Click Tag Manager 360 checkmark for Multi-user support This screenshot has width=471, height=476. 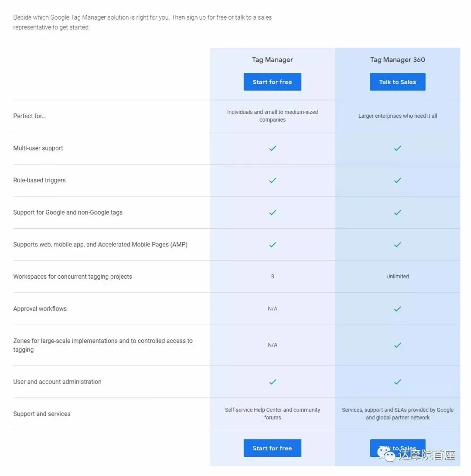click(398, 148)
